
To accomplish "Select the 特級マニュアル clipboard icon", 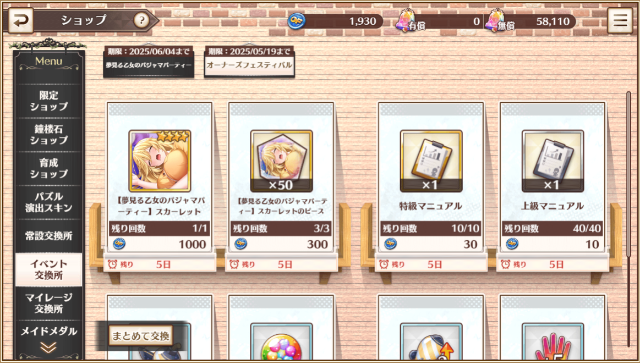I will point(431,161).
